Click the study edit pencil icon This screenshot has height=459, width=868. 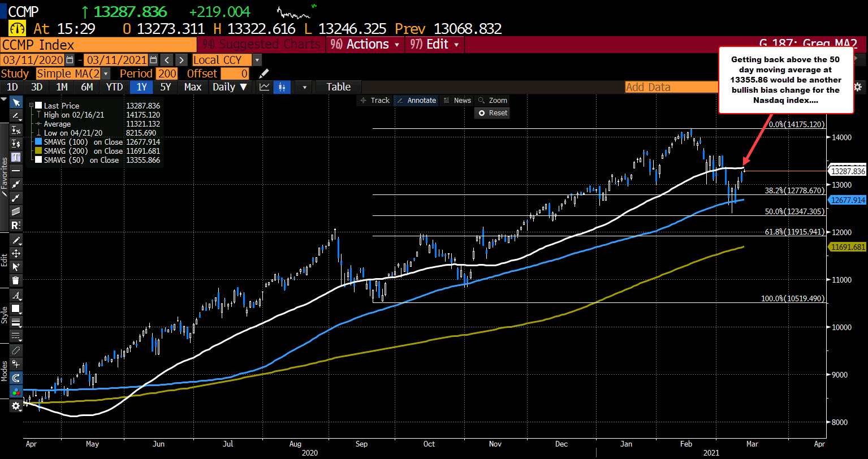(x=264, y=73)
